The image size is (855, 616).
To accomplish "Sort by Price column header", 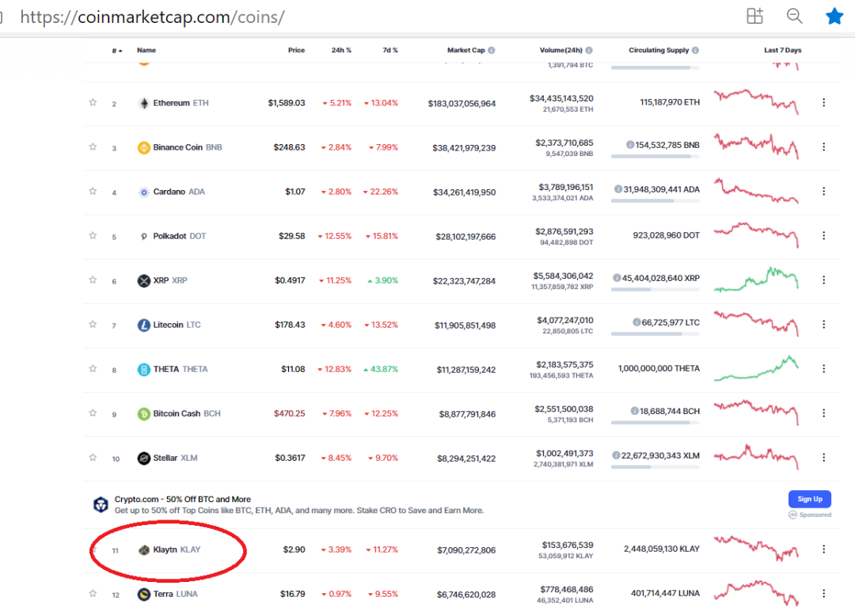I will click(296, 50).
